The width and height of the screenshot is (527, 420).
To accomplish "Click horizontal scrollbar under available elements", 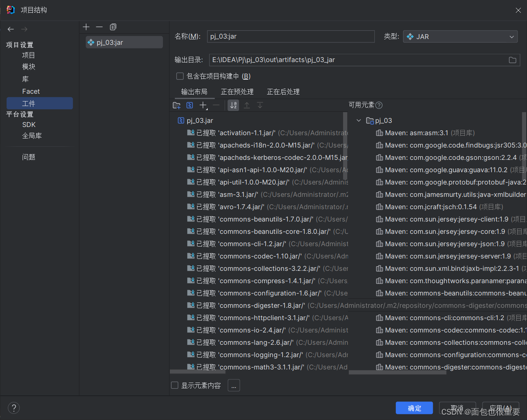I will click(397, 372).
